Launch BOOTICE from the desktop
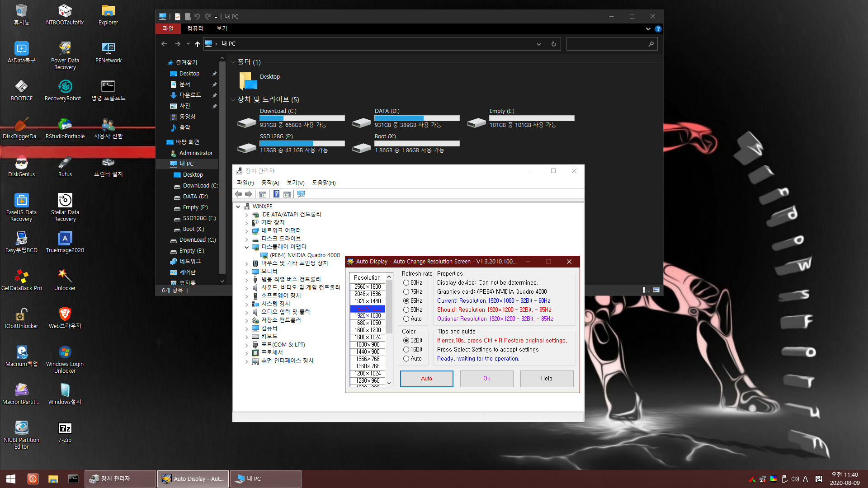 [x=21, y=90]
